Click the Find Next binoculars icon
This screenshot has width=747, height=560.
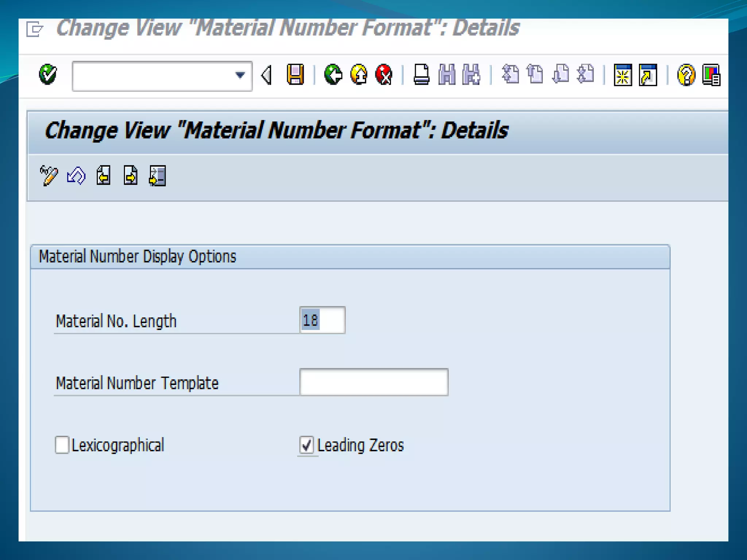point(471,75)
